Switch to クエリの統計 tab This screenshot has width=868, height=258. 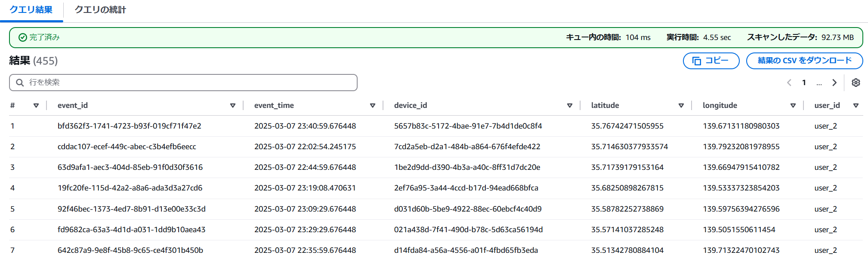click(x=100, y=10)
